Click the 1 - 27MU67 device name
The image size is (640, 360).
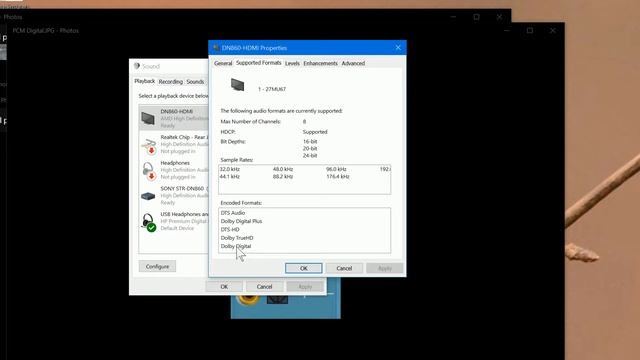[272, 89]
